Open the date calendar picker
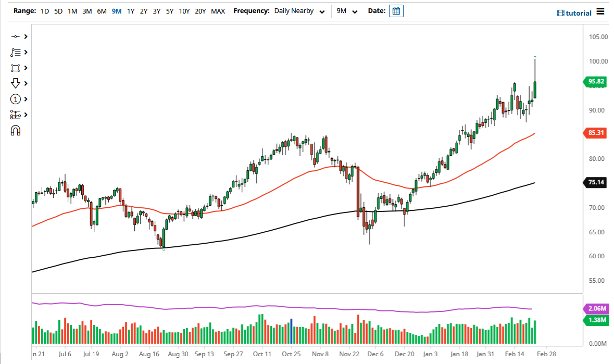This screenshot has height=364, width=614. coord(396,10)
